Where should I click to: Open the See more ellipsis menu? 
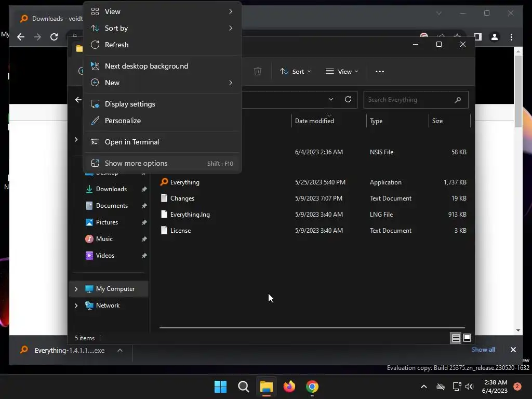(x=380, y=72)
